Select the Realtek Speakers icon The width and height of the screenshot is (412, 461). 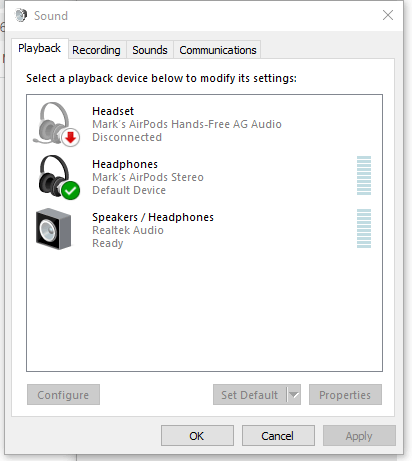(53, 229)
